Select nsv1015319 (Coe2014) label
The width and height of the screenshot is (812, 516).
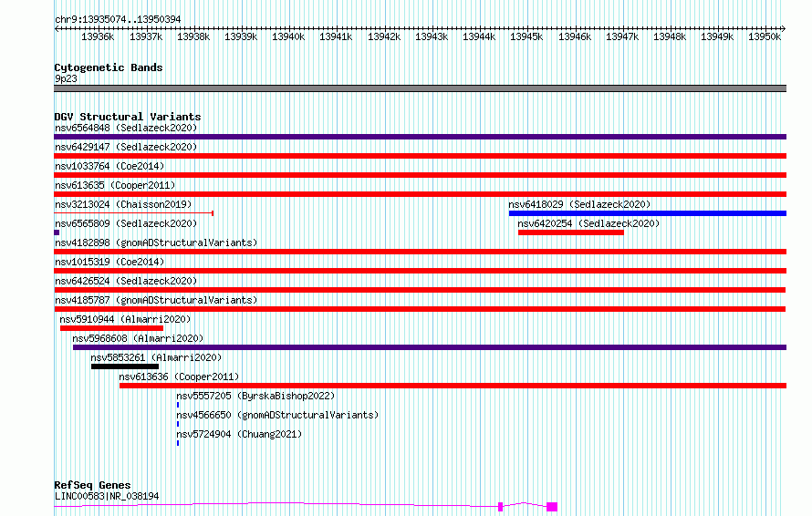(x=109, y=262)
